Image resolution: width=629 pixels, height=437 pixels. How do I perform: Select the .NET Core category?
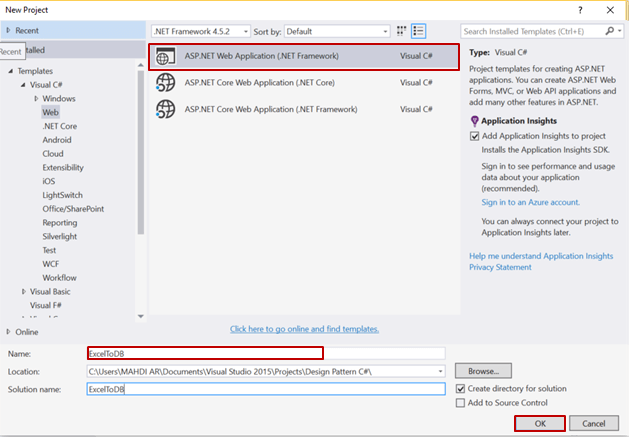coord(59,126)
